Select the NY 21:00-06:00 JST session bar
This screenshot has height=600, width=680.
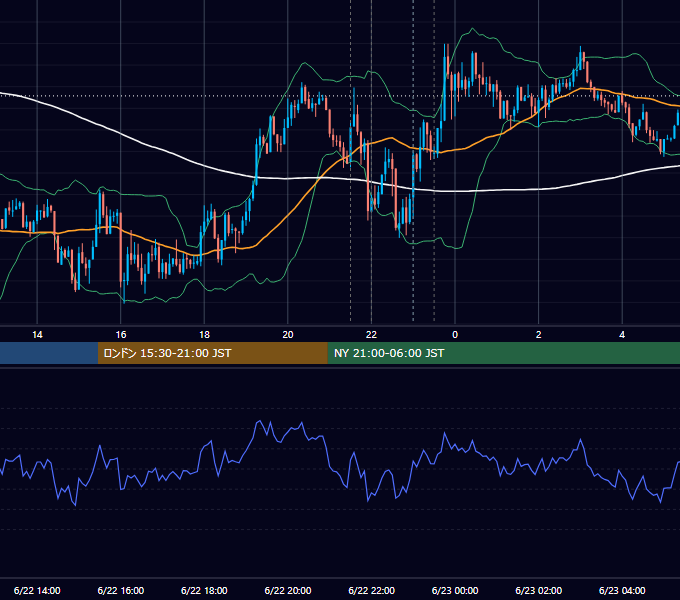click(x=503, y=353)
